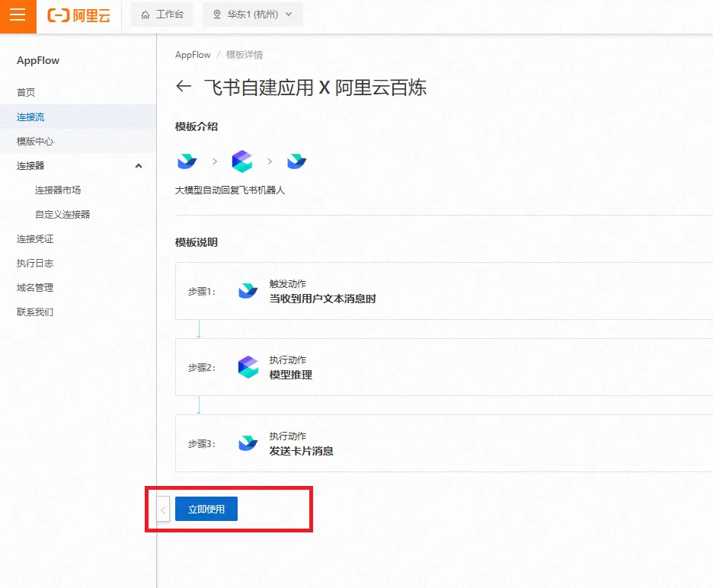Click the 触发动作 label in step 1

288,284
